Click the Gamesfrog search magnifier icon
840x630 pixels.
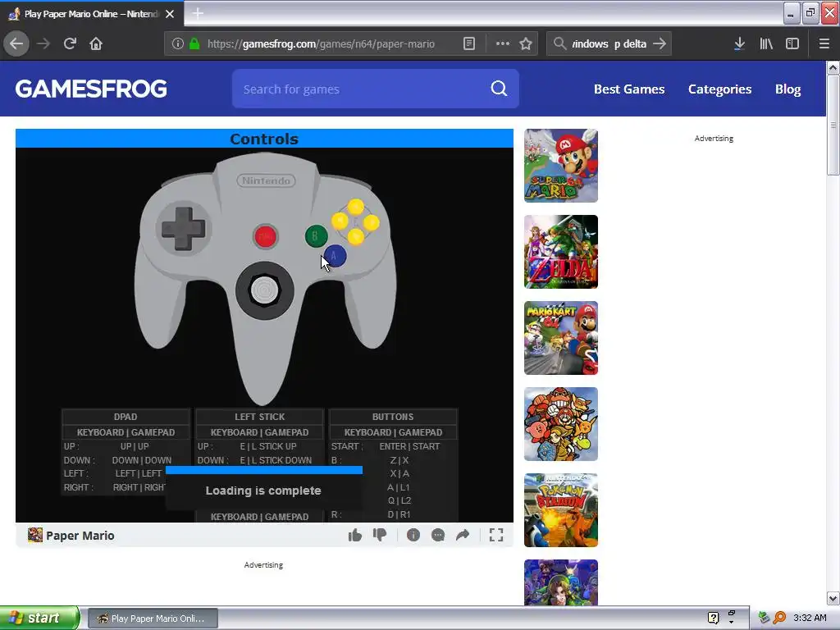click(499, 89)
